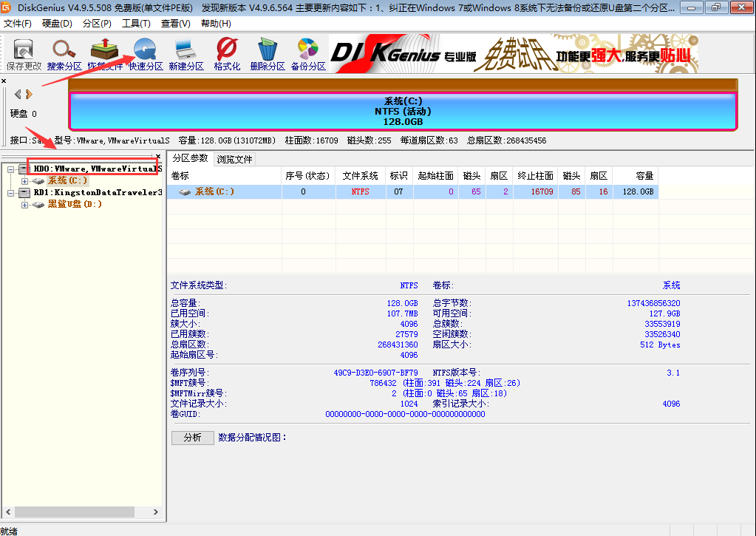756x536 pixels.
Task: Open the 格式化 format tool
Action: click(x=225, y=52)
